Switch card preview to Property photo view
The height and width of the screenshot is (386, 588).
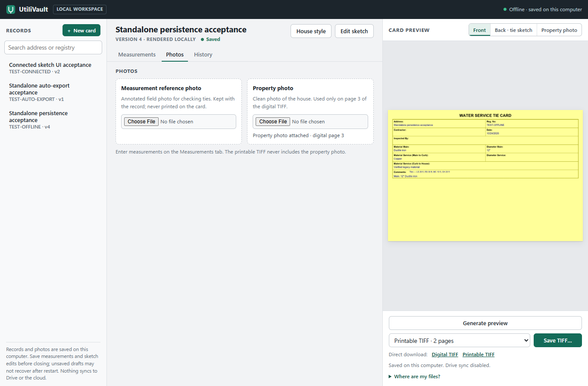[x=559, y=30]
